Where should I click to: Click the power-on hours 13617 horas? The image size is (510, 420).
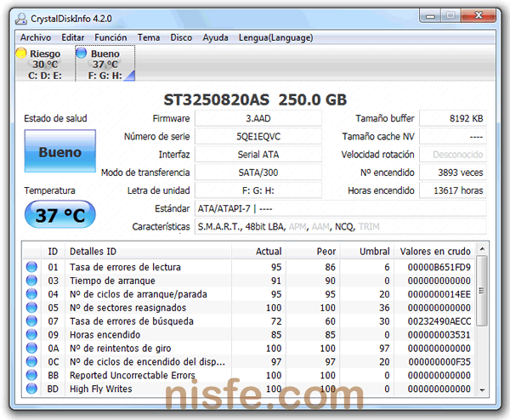click(453, 190)
